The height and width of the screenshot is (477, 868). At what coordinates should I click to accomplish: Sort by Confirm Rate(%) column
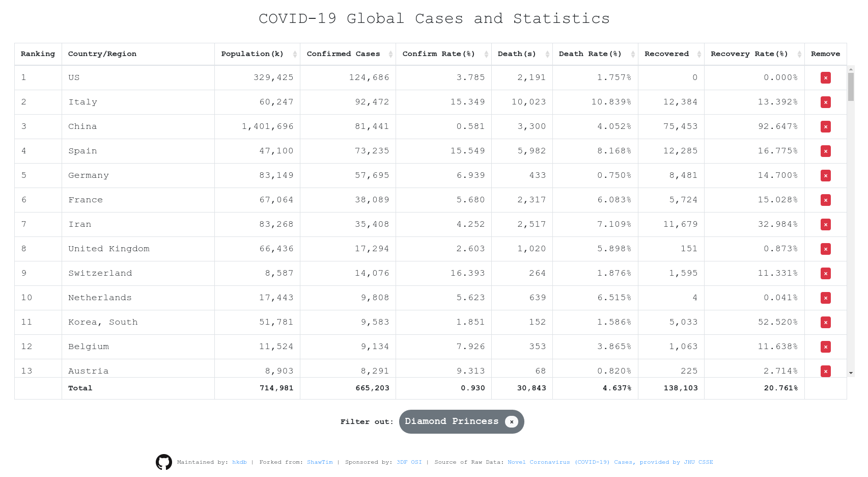point(443,54)
